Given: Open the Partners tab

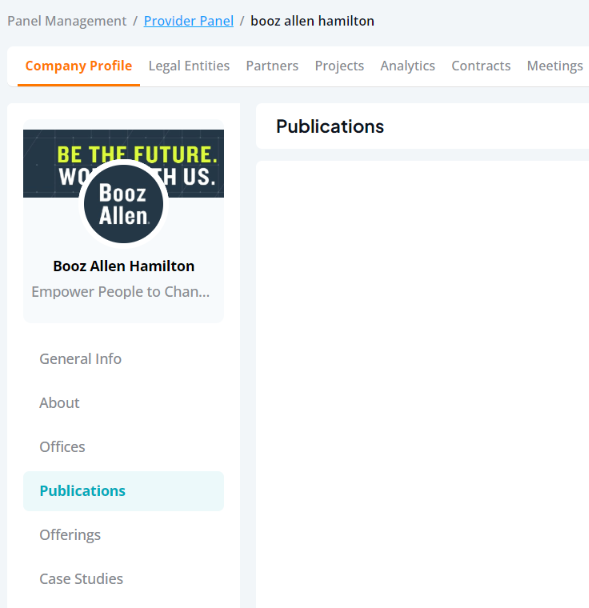Looking at the screenshot, I should (272, 66).
